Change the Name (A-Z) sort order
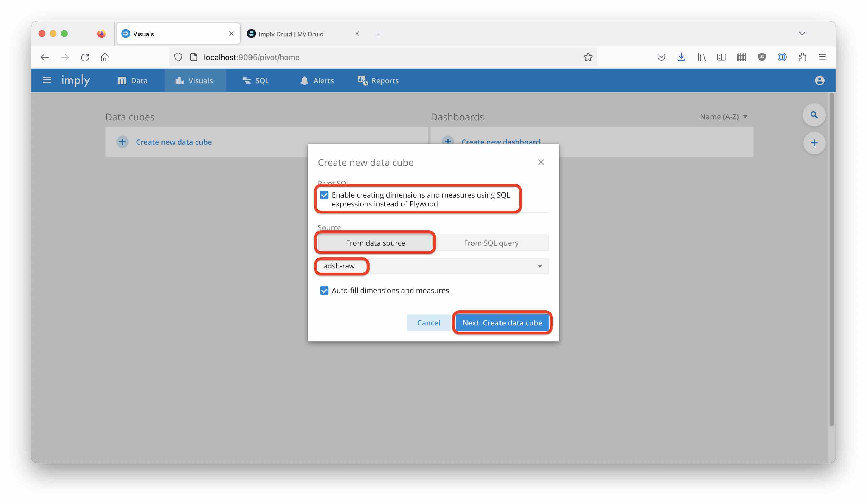The width and height of the screenshot is (867, 504). [723, 116]
